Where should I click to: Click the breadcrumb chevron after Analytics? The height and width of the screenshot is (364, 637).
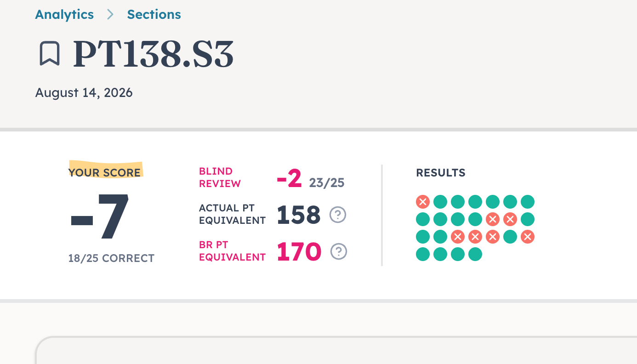point(110,15)
